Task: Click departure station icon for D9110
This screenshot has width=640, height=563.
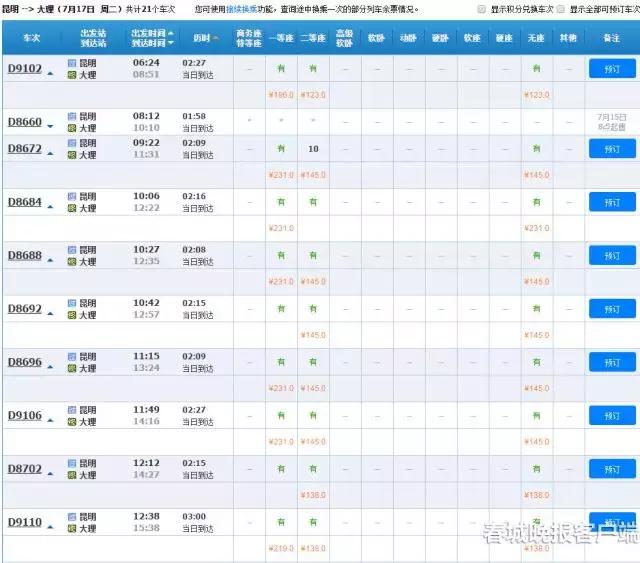Action: 72,517
